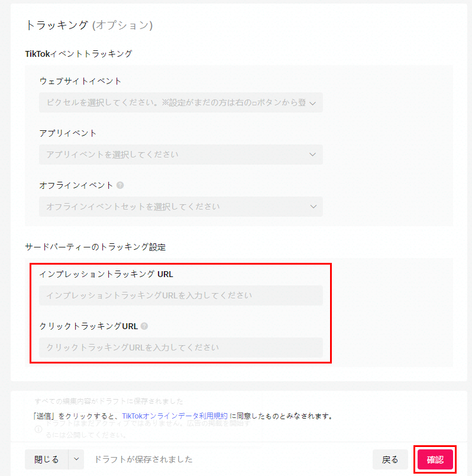Click the help icon next to クリックトラッキングURL
This screenshot has width=472, height=476.
coord(144,326)
